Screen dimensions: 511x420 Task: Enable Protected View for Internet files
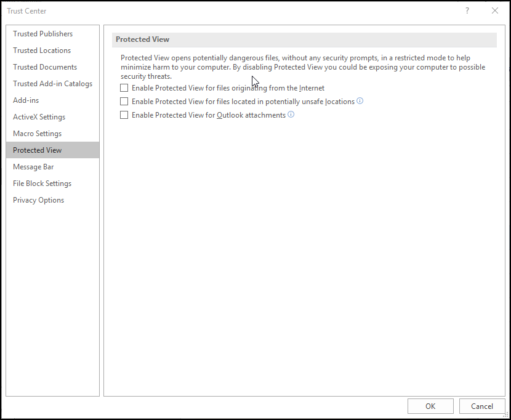(x=124, y=88)
